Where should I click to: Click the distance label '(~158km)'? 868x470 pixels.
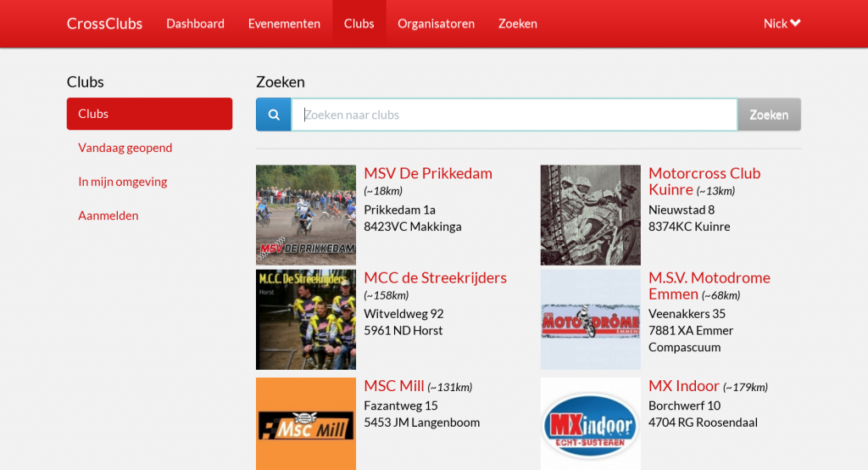tap(387, 295)
